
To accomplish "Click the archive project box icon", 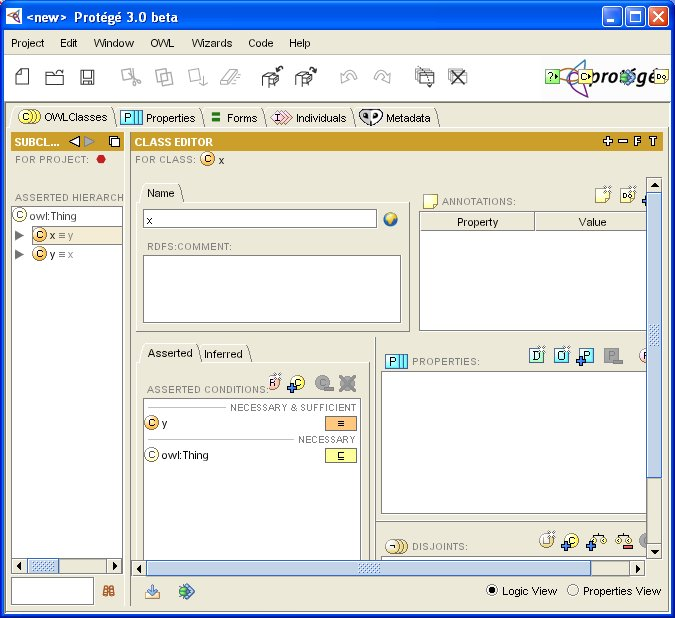I will pyautogui.click(x=272, y=77).
